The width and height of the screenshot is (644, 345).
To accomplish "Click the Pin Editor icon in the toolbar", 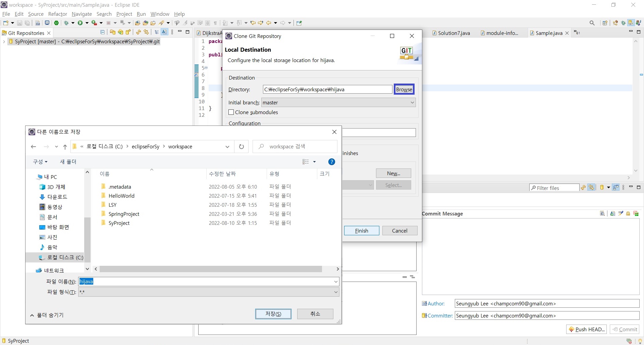I will [x=299, y=23].
